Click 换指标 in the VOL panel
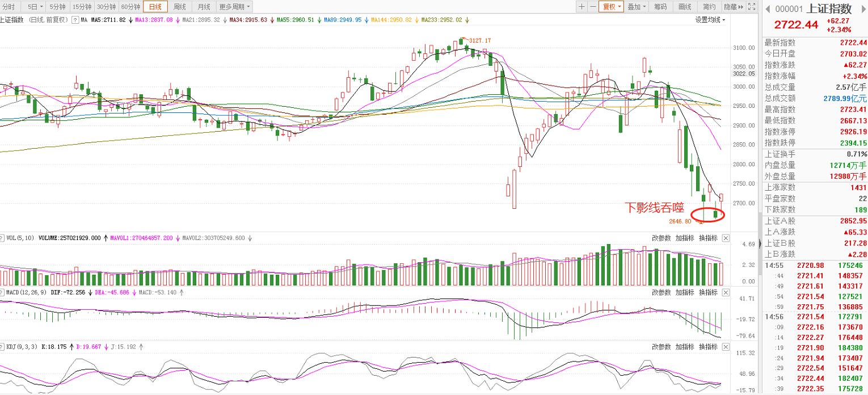 pyautogui.click(x=708, y=238)
